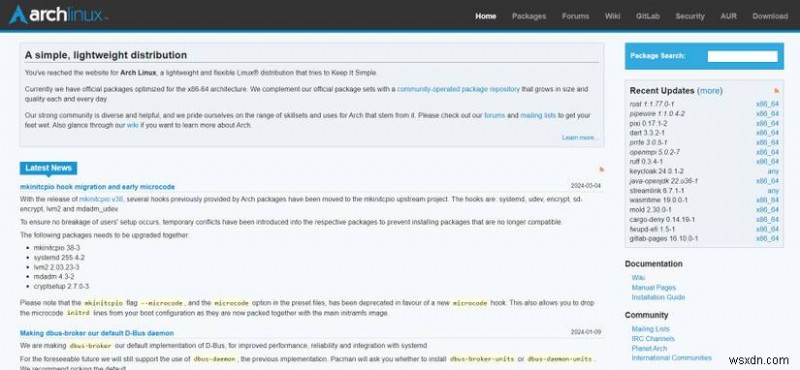Follow the mkinitcpio v38 link
The width and height of the screenshot is (800, 370).
pyautogui.click(x=101, y=199)
